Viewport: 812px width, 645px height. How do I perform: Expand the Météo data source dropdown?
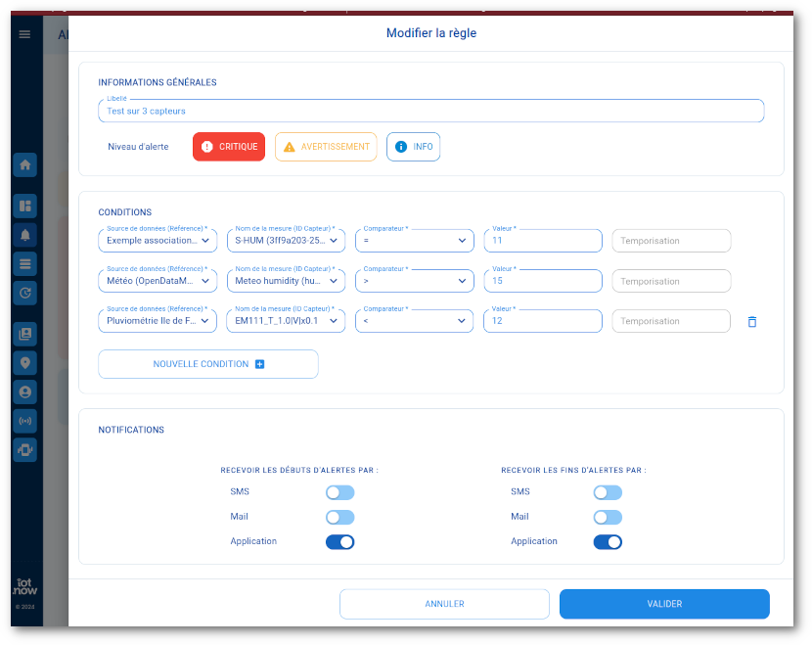(158, 281)
